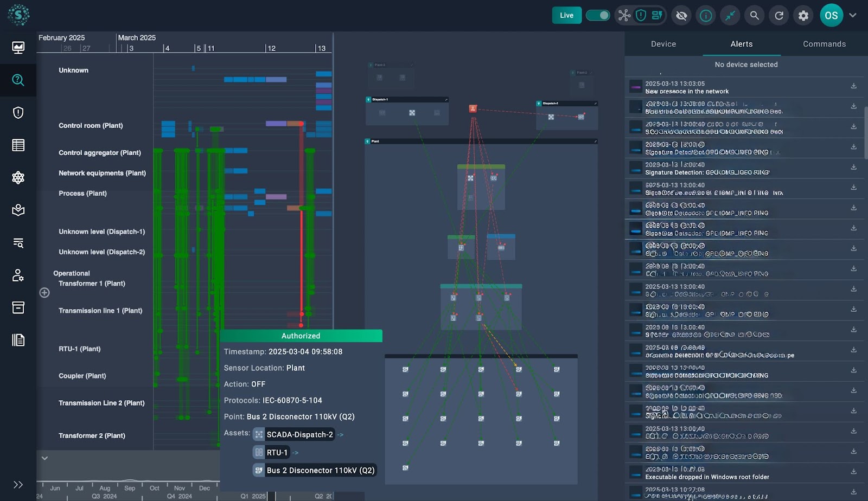Toggle the events lightning filter icon
Viewport: 868px width, 501px height.
[657, 15]
